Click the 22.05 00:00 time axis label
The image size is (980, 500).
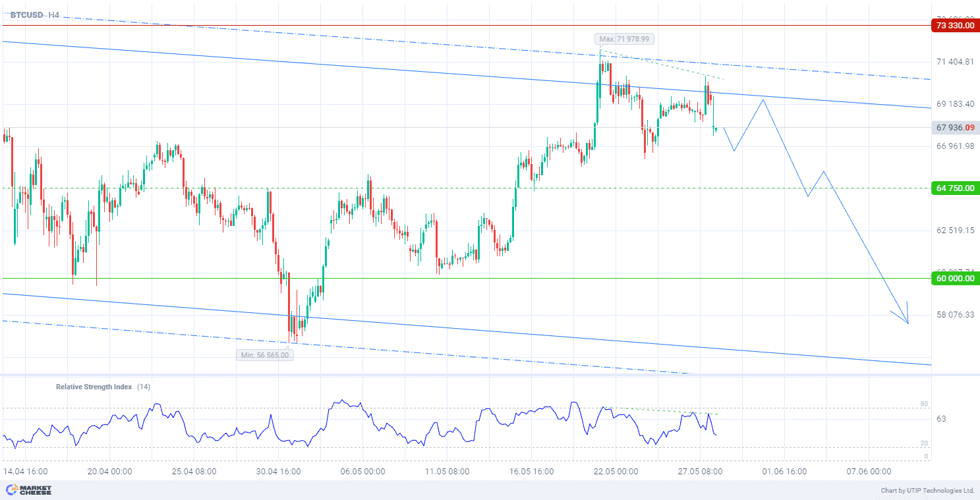click(x=616, y=472)
